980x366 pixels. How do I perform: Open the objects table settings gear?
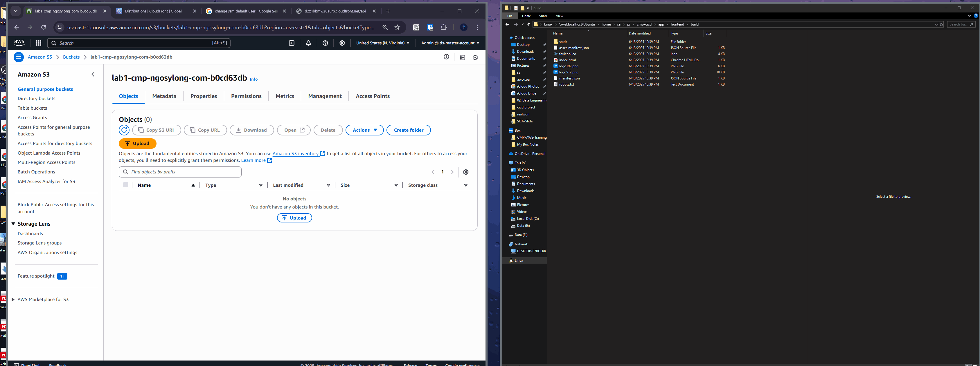tap(466, 172)
